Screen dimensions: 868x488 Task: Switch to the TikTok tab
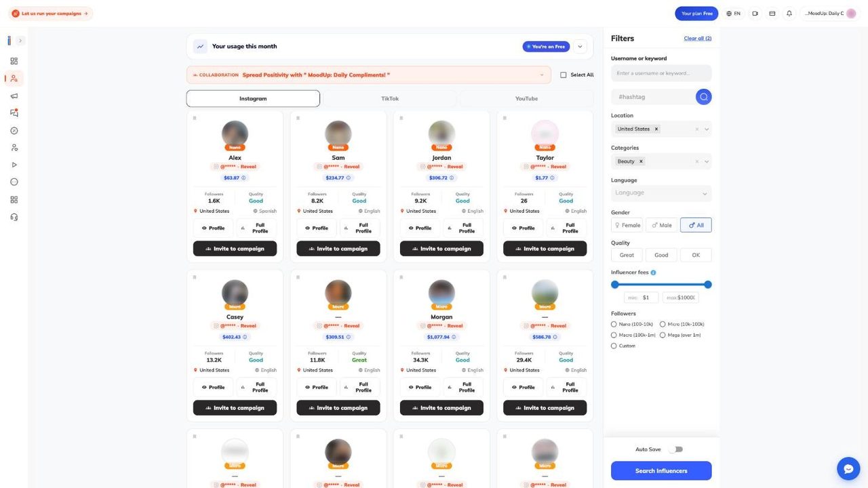point(390,98)
